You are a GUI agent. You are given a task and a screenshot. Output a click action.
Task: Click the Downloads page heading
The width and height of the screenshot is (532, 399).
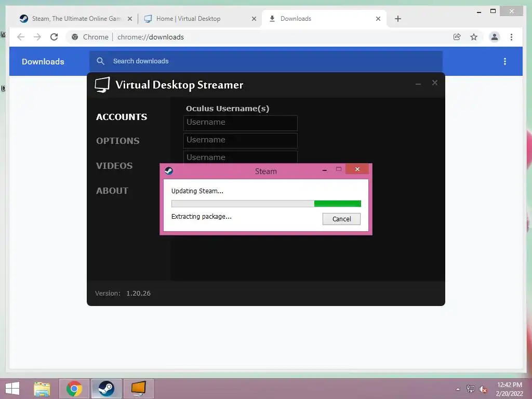click(43, 62)
